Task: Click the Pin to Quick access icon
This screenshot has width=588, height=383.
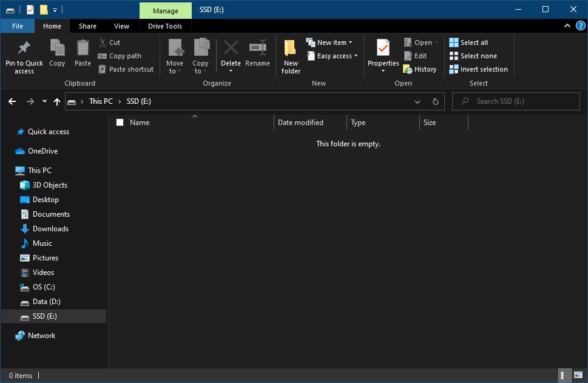Action: (x=24, y=49)
